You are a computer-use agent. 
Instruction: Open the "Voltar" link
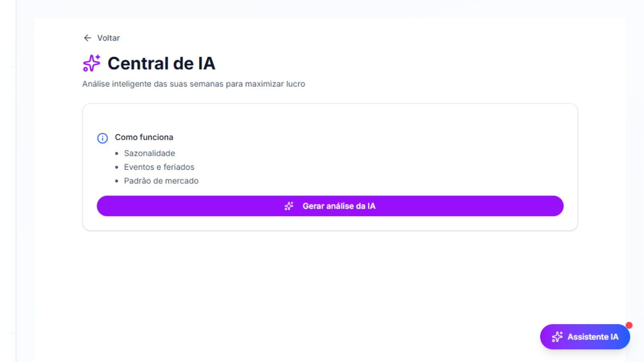[x=108, y=37]
